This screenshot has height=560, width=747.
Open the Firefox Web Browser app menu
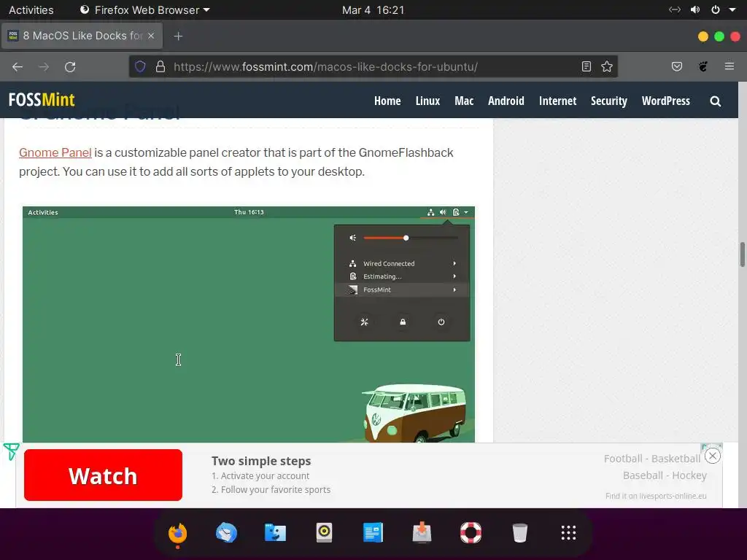point(145,10)
